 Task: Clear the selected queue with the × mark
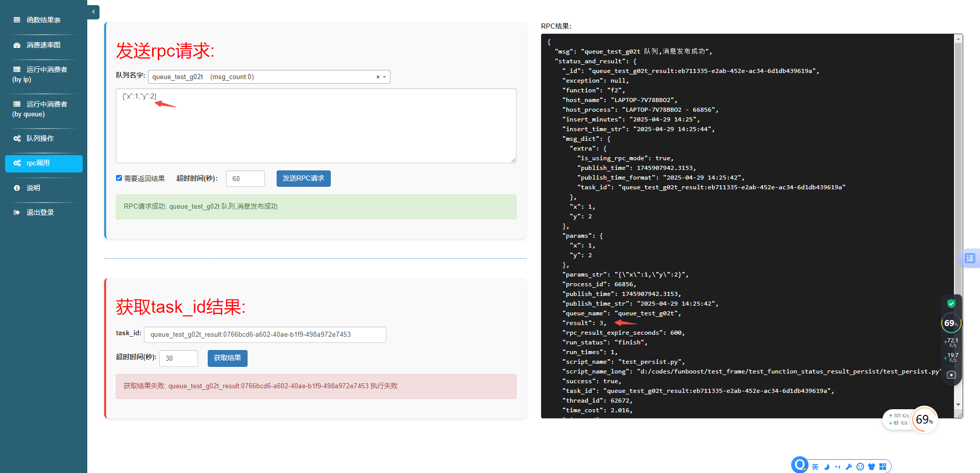(x=378, y=77)
